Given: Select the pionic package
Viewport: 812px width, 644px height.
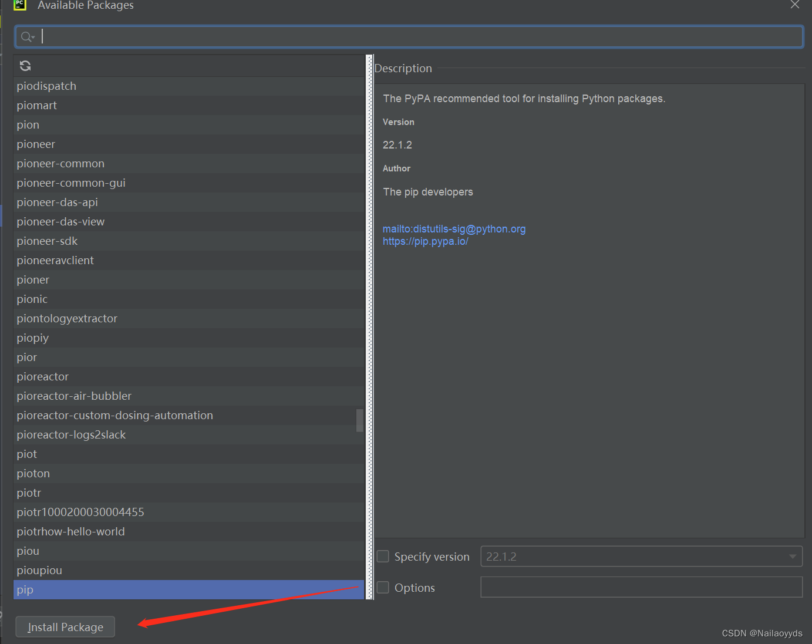Looking at the screenshot, I should tap(188, 299).
